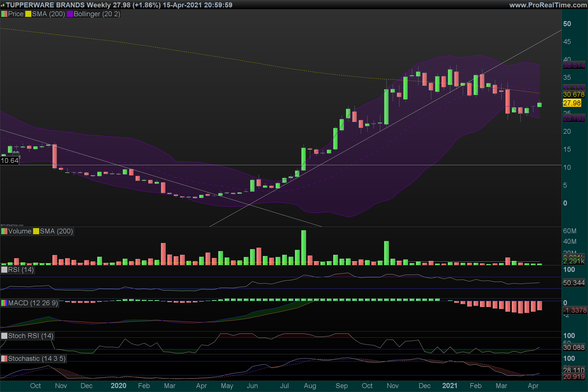The image size is (588, 392).
Task: Click the yellow Volume SMA (200) swatch
Action: [36, 231]
